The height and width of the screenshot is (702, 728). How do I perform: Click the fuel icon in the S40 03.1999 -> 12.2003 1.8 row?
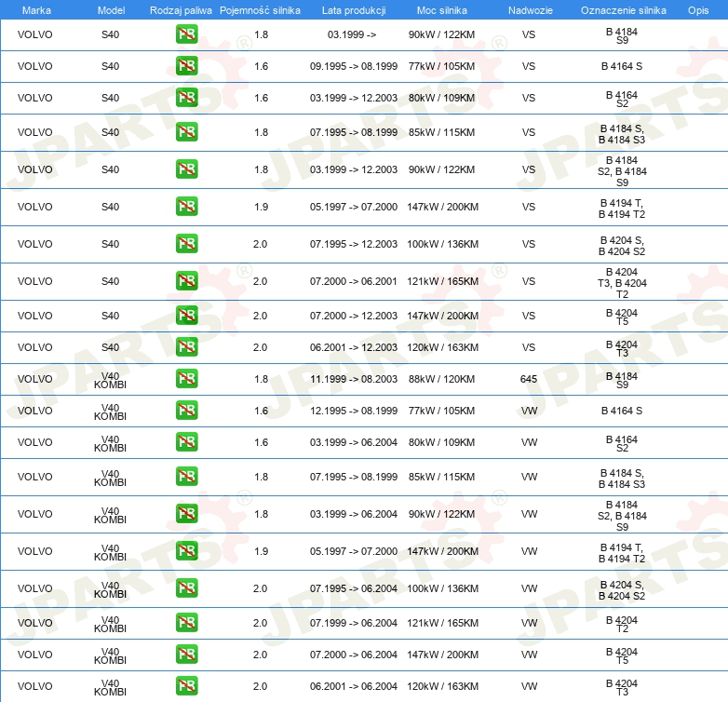(186, 169)
